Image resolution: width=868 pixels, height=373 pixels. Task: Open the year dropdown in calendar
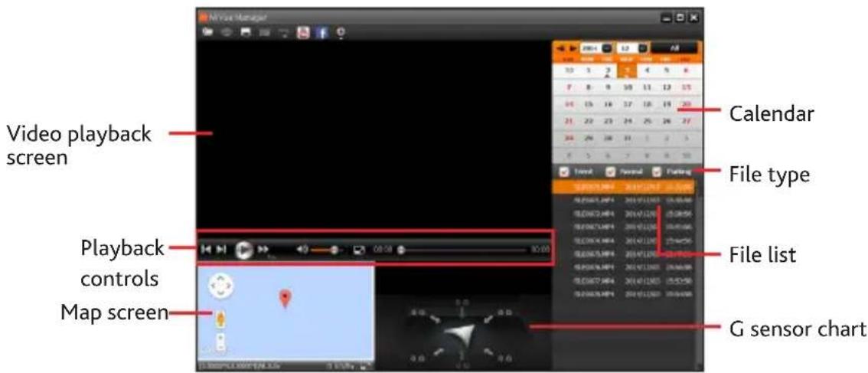(x=606, y=49)
